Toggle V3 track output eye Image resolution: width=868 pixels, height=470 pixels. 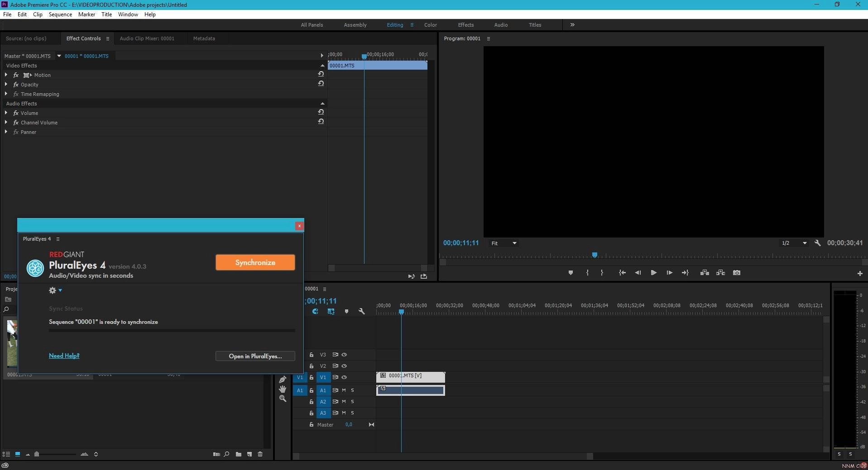click(344, 355)
